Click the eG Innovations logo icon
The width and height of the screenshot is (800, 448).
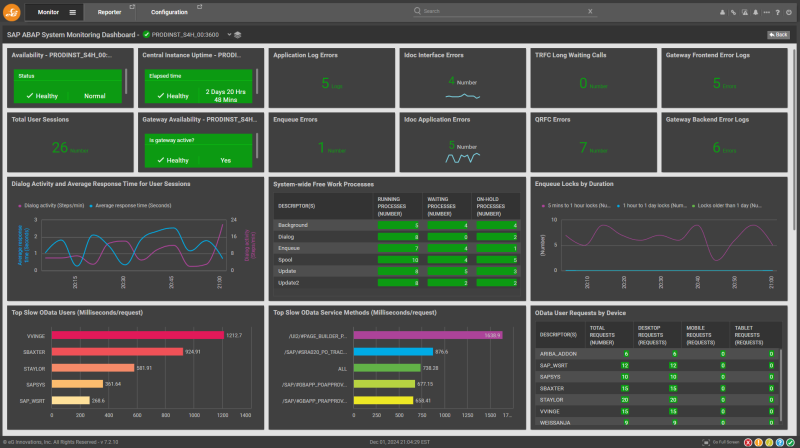click(x=12, y=11)
